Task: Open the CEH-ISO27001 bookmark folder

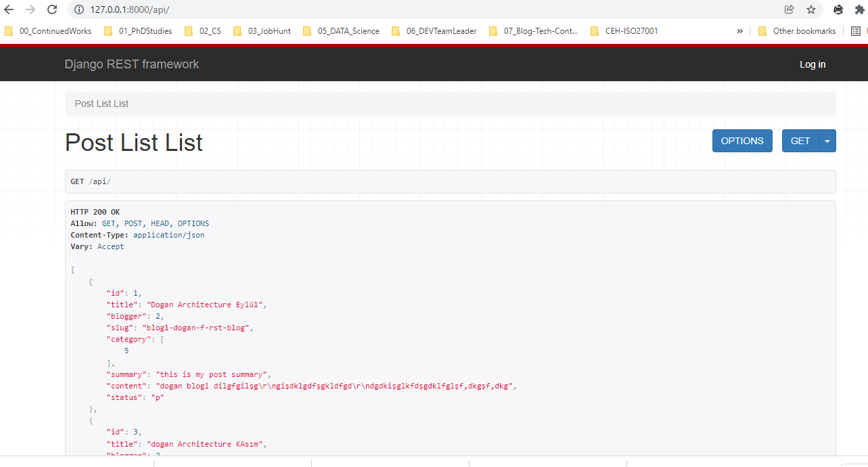Action: 624,31
